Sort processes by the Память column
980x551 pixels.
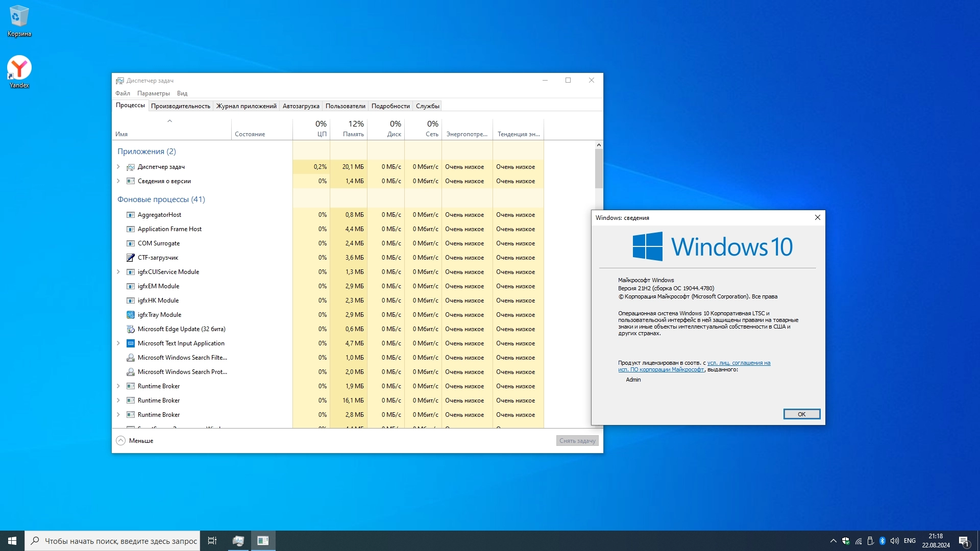coord(353,134)
